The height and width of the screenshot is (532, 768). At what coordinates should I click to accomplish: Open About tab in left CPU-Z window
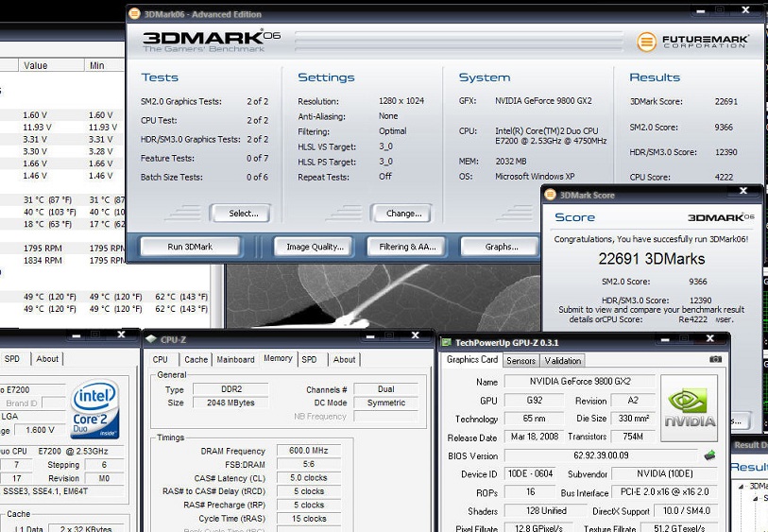tap(47, 358)
